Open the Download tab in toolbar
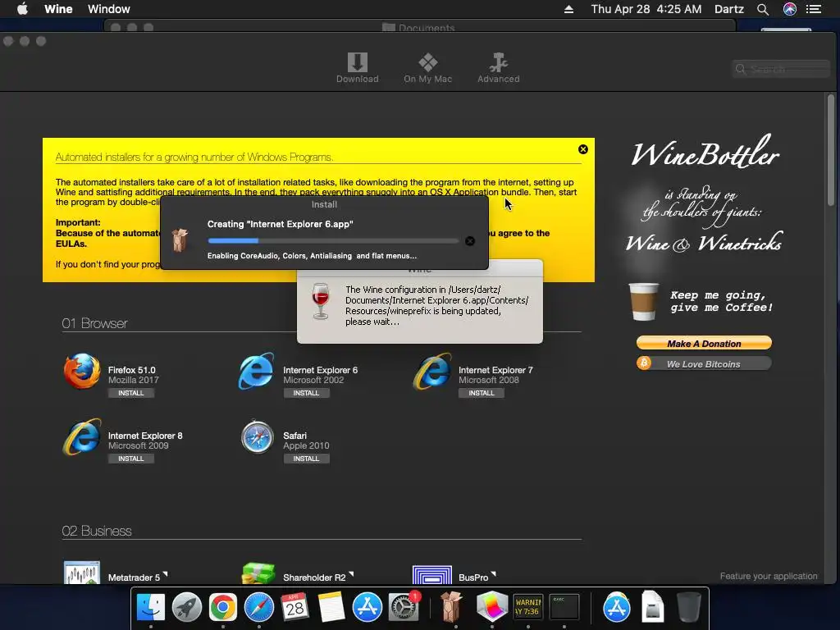The image size is (840, 630). 358,67
